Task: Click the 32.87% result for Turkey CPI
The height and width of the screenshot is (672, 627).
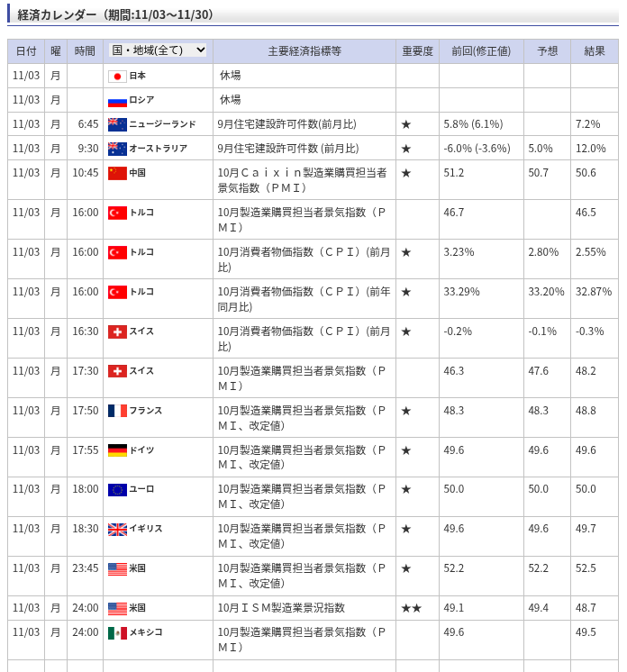Action: click(x=594, y=292)
